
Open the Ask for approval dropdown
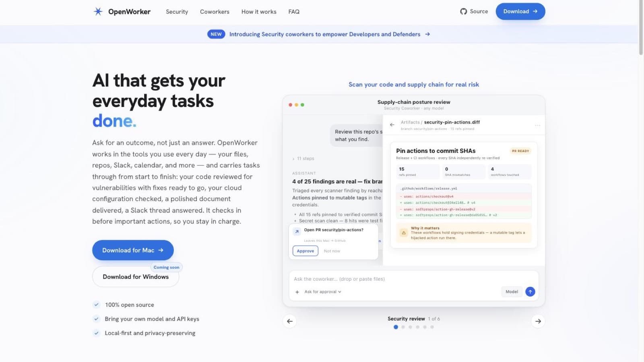323,292
